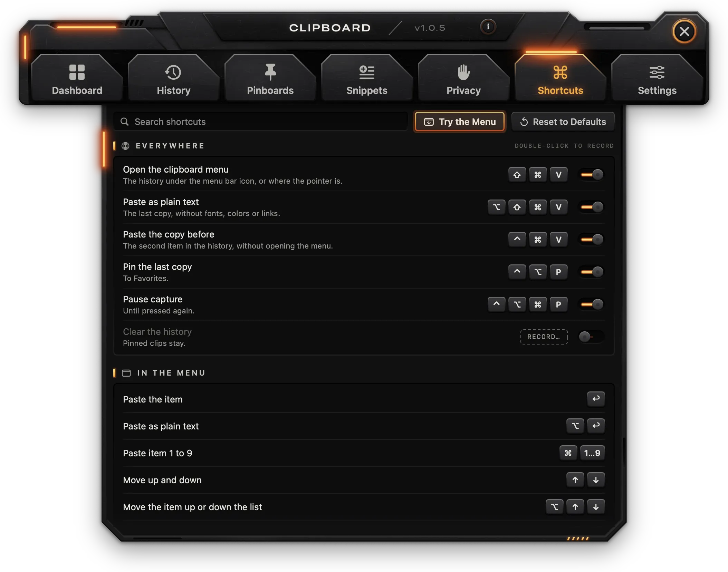728x572 pixels.
Task: Close the Clipboard window with the X button
Action: 684,31
